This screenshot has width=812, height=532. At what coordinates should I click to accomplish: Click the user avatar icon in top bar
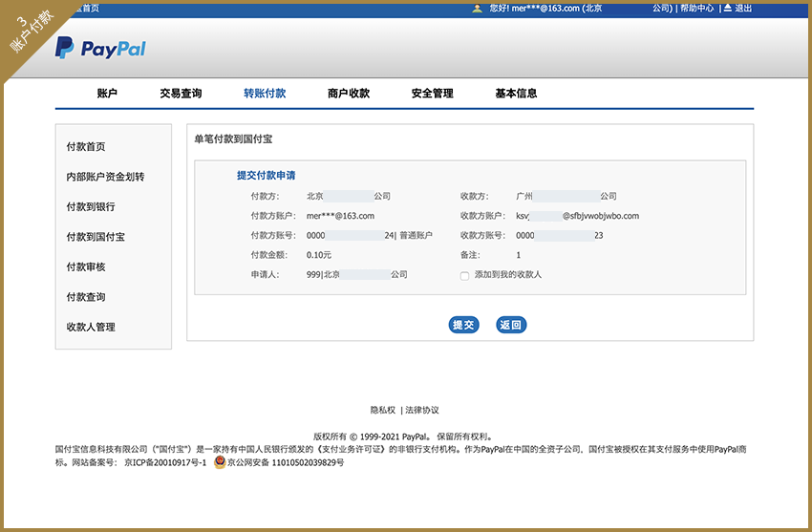pyautogui.click(x=477, y=9)
